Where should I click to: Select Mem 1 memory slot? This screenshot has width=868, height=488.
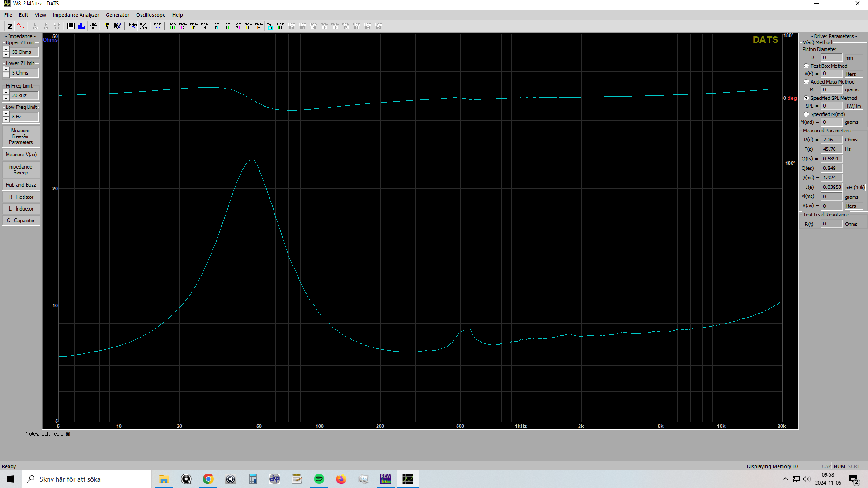pyautogui.click(x=172, y=26)
